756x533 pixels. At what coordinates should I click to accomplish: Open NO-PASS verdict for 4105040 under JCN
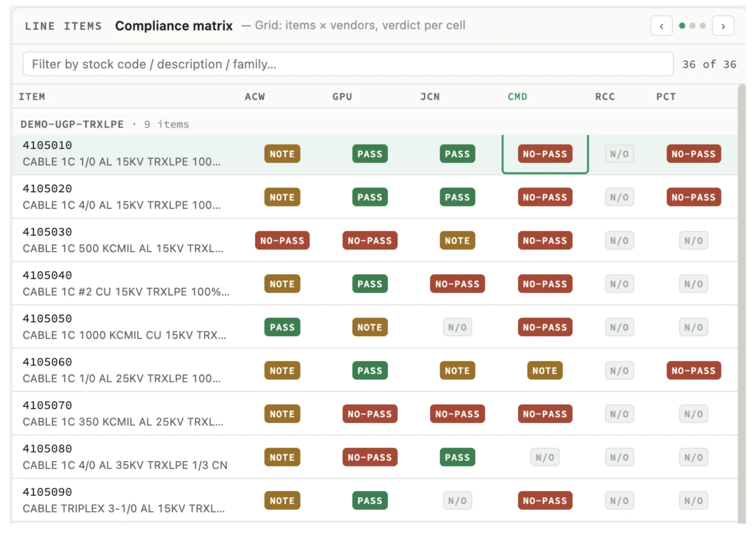pos(457,284)
